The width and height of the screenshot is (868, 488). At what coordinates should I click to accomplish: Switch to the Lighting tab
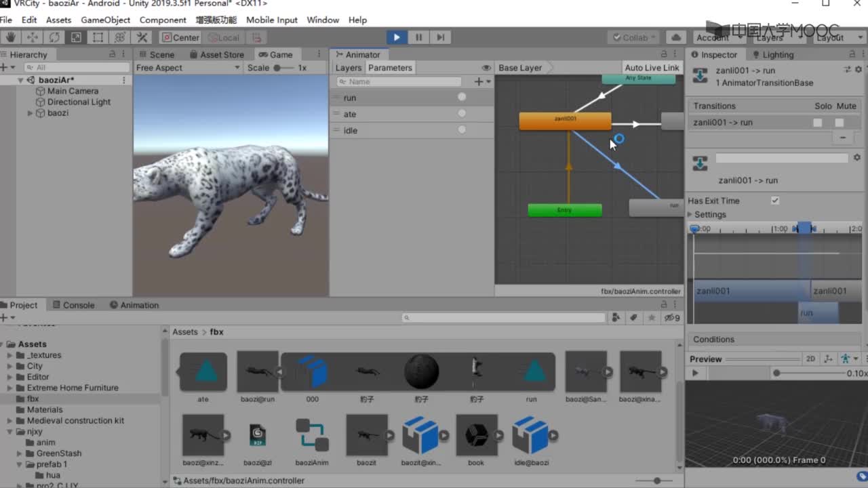(772, 54)
